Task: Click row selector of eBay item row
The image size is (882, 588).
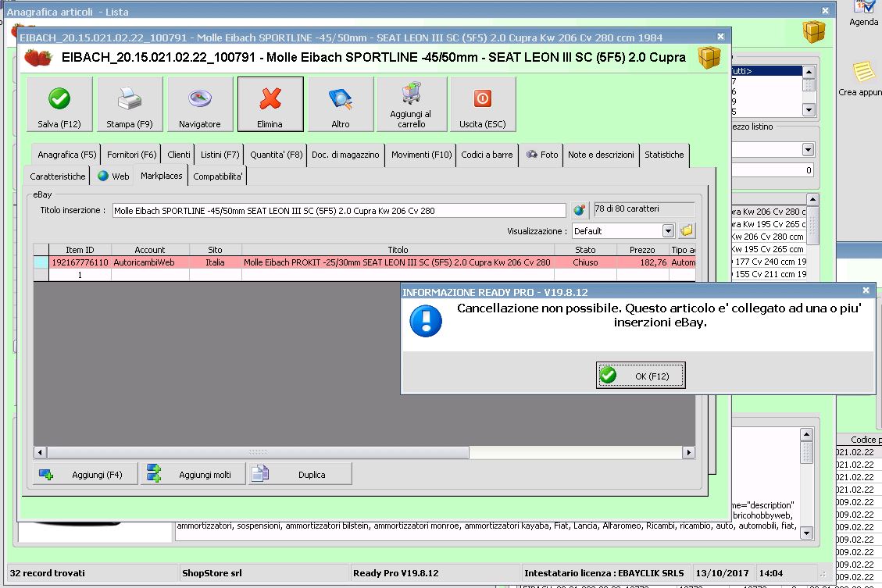Action: (41, 262)
